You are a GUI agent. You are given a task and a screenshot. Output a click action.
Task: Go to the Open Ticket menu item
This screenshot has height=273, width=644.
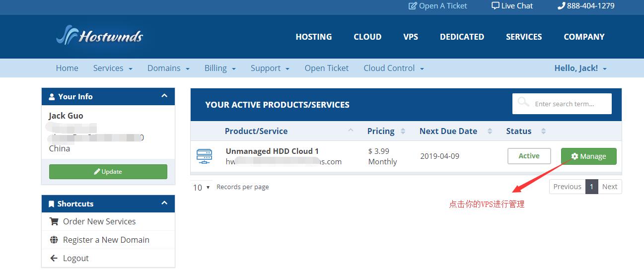(326, 68)
